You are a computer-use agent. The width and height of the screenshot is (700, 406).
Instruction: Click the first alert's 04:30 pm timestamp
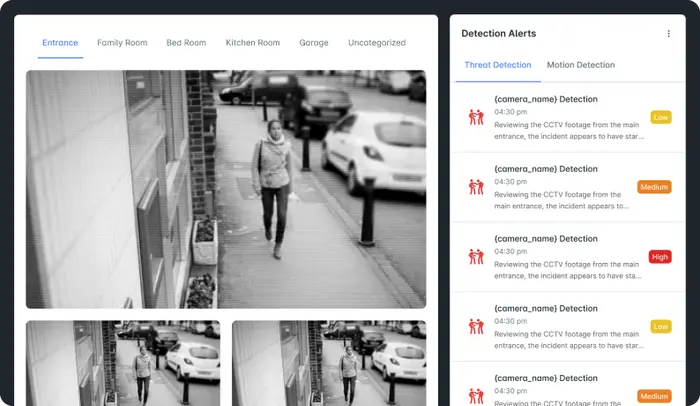click(510, 112)
